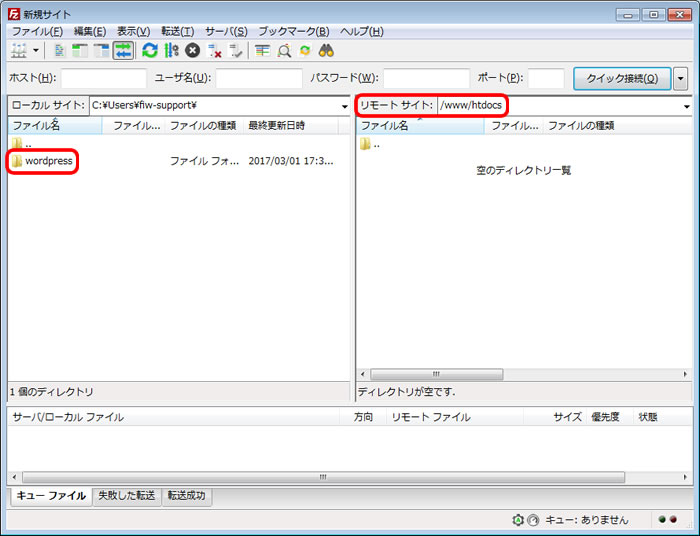The height and width of the screenshot is (536, 700).
Task: Click the パスワード(W) input field
Action: point(426,78)
